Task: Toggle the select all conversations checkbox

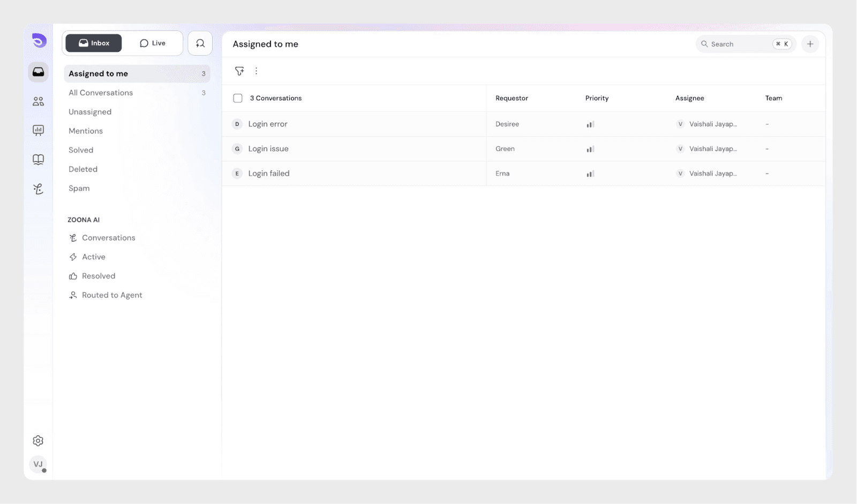Action: [238, 98]
